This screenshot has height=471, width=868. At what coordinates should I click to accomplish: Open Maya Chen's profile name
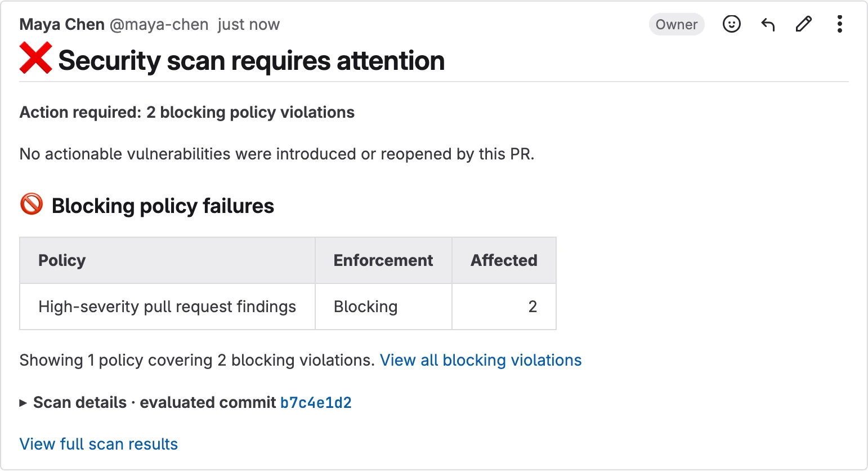click(x=62, y=25)
